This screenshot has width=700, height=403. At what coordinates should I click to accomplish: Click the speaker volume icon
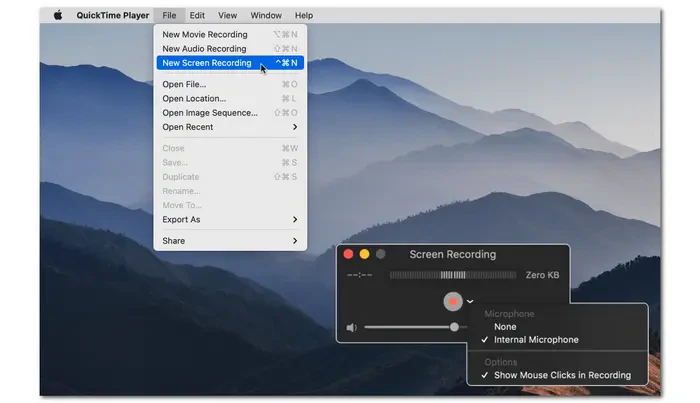[x=351, y=328]
